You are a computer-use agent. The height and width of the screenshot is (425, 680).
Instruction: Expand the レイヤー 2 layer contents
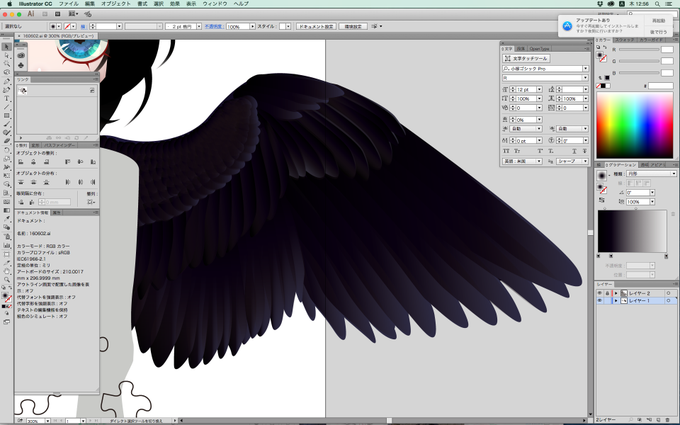coord(616,293)
